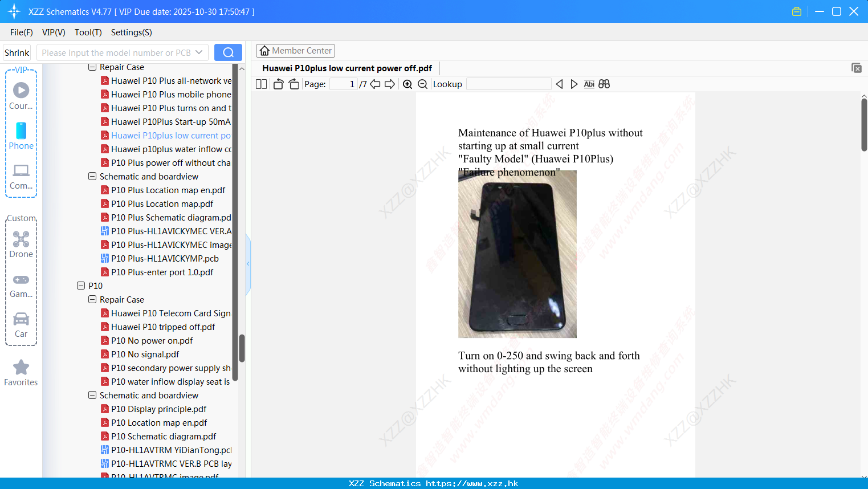
Task: Collapse the bottom Schematic and boardview node
Action: tap(92, 396)
